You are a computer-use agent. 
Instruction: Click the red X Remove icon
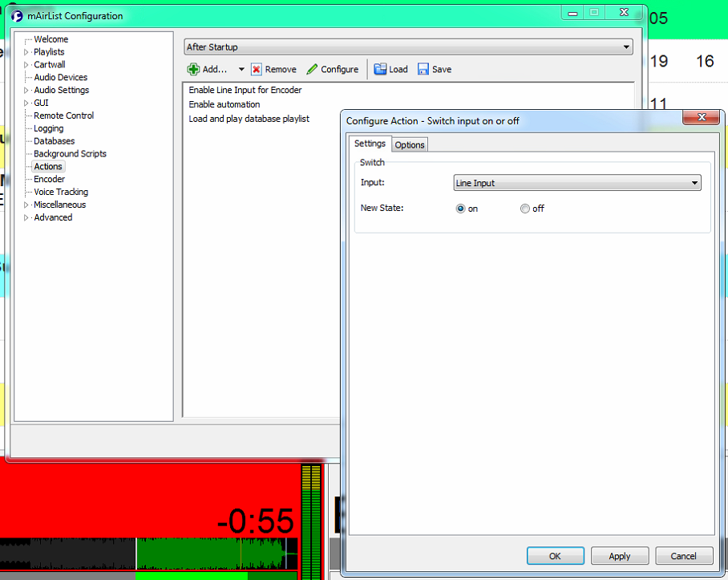pos(257,70)
